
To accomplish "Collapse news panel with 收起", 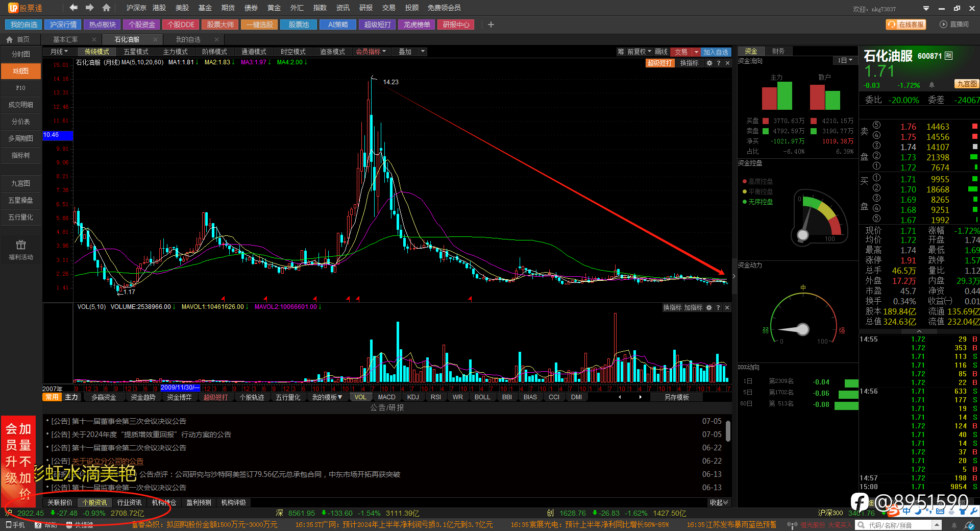I will (719, 502).
